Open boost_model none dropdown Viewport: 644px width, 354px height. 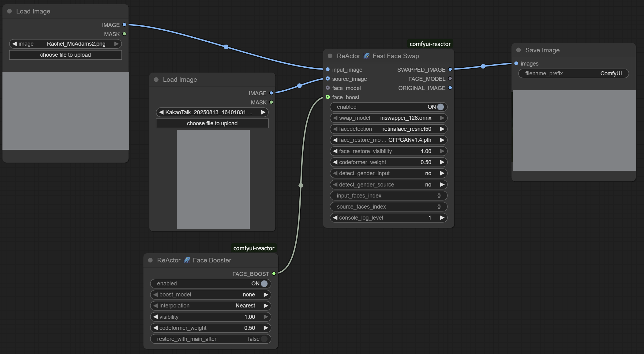coord(249,295)
